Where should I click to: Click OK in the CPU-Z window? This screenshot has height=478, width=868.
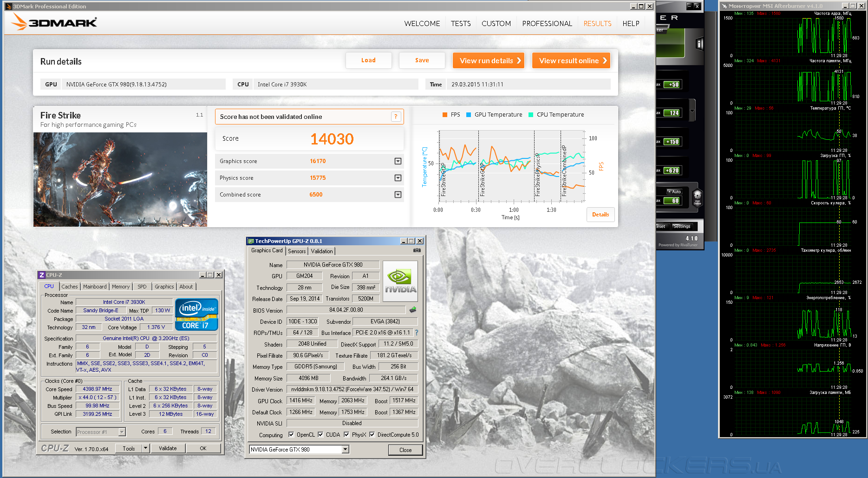(203, 448)
